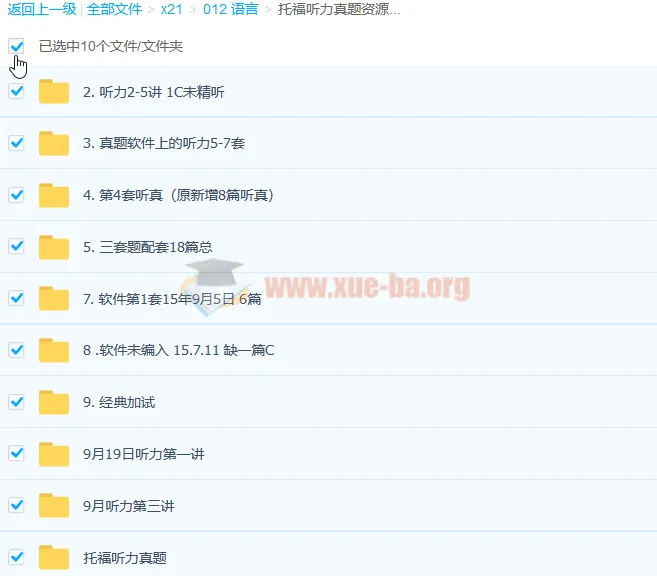
Task: Open folder icon beside 9. 经典加试
Action: (x=54, y=402)
